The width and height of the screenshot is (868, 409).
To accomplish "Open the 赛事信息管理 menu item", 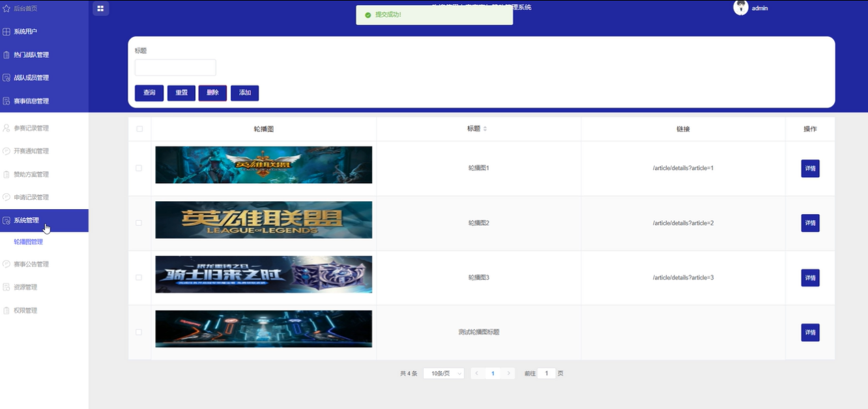I will click(x=44, y=101).
